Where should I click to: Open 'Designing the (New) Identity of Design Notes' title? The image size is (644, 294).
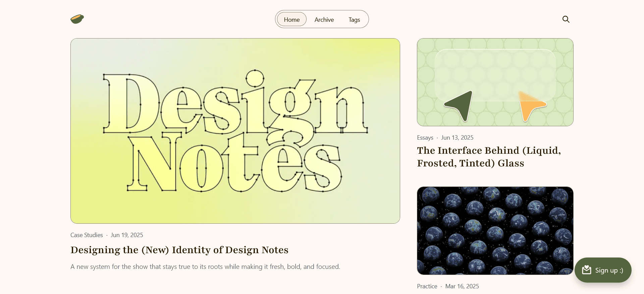(x=179, y=250)
